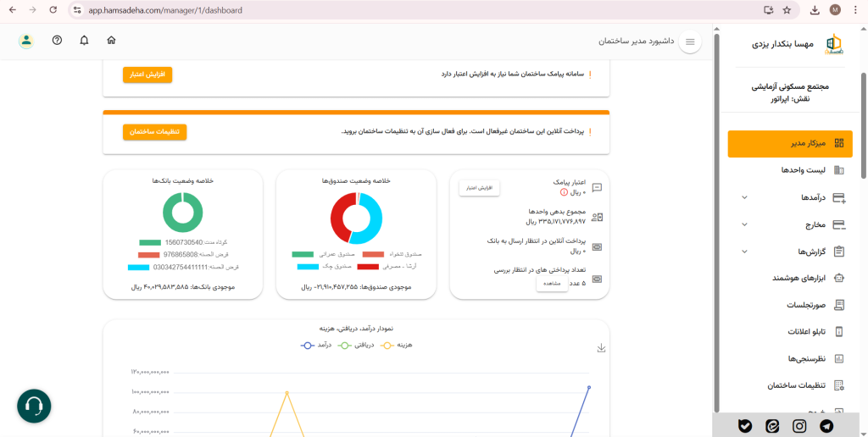The width and height of the screenshot is (868, 437).
Task: Toggle cyan bank legend 030342754411111
Action: click(138, 267)
